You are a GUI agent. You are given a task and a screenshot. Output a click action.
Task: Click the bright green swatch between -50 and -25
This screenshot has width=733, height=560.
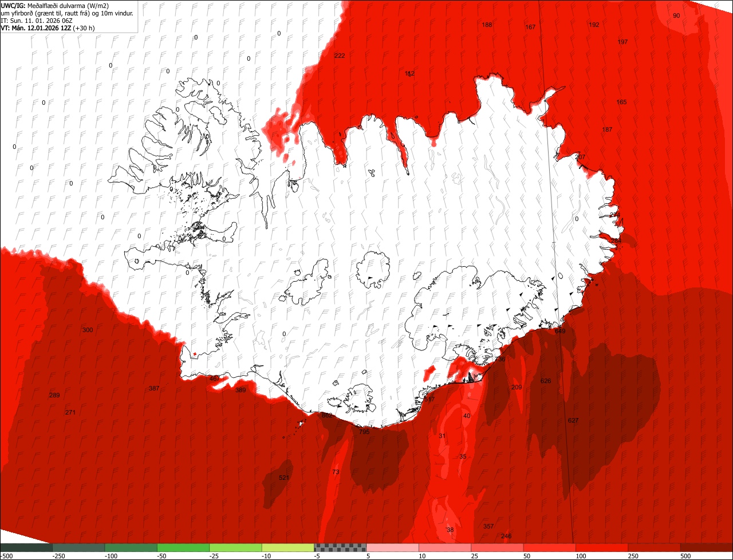click(183, 547)
